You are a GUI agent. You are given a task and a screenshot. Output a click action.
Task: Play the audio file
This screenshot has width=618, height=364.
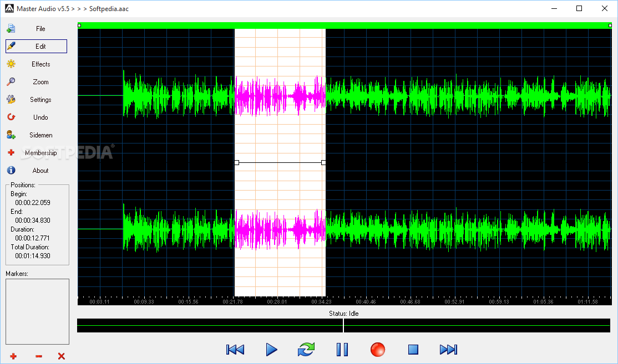pos(271,350)
